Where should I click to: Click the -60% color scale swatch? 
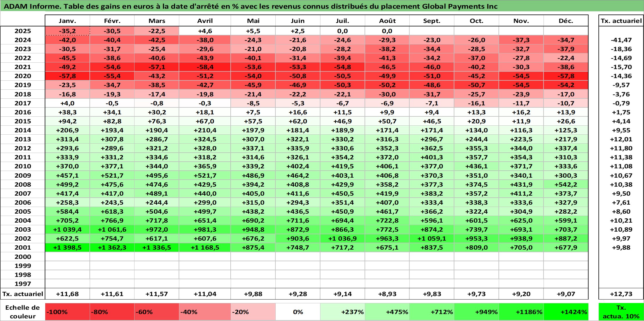(x=157, y=312)
